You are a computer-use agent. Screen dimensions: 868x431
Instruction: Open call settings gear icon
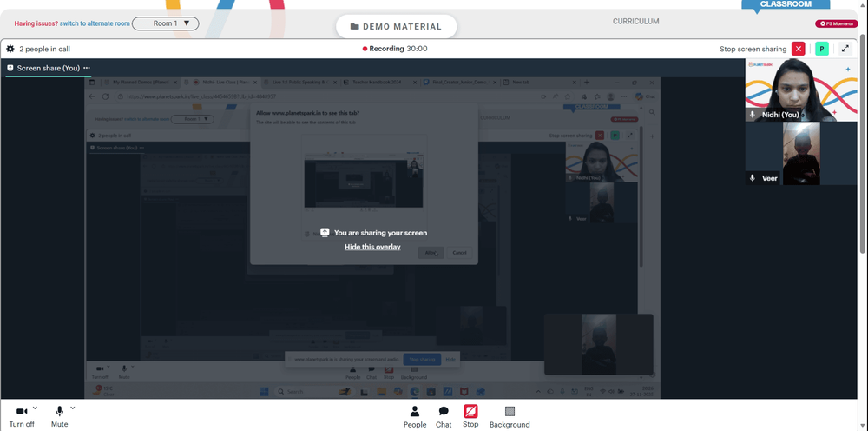point(10,49)
